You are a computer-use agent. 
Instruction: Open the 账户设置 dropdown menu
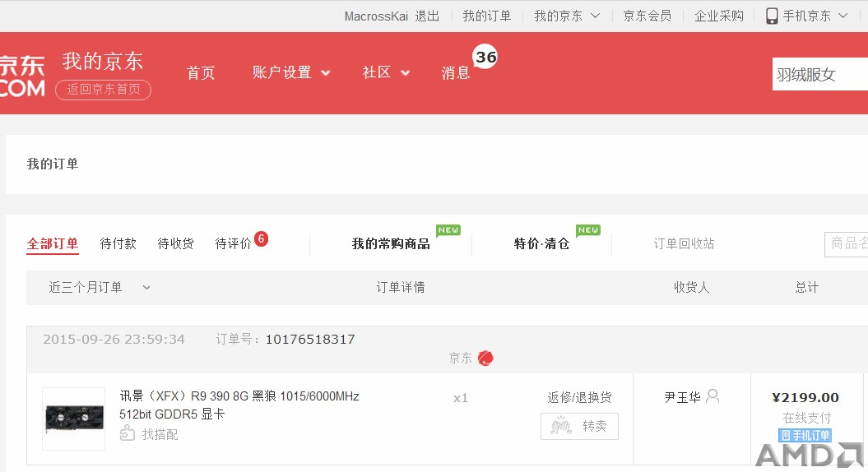pos(291,72)
